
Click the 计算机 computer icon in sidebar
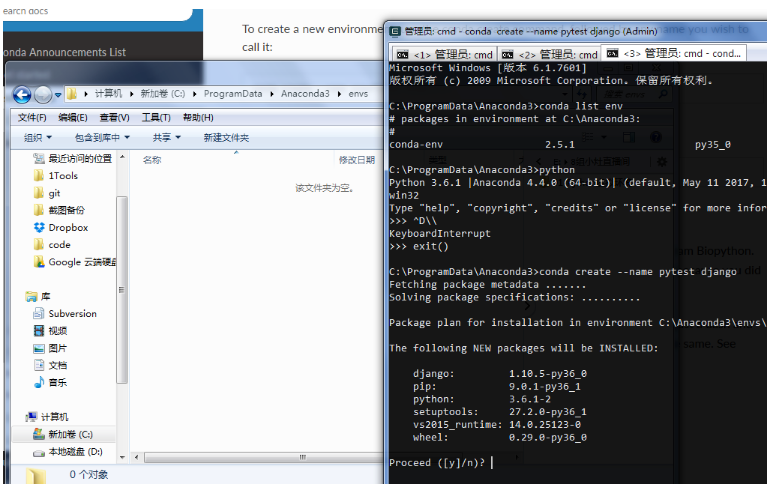[x=31, y=417]
